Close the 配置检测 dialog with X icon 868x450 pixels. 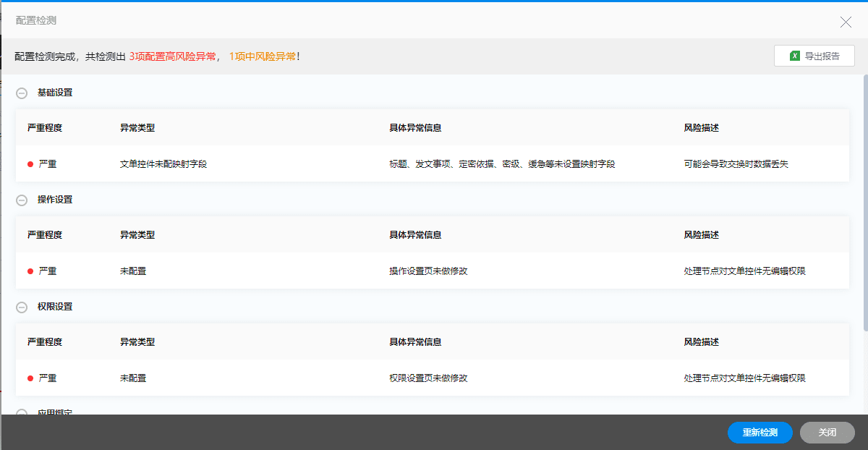click(846, 22)
